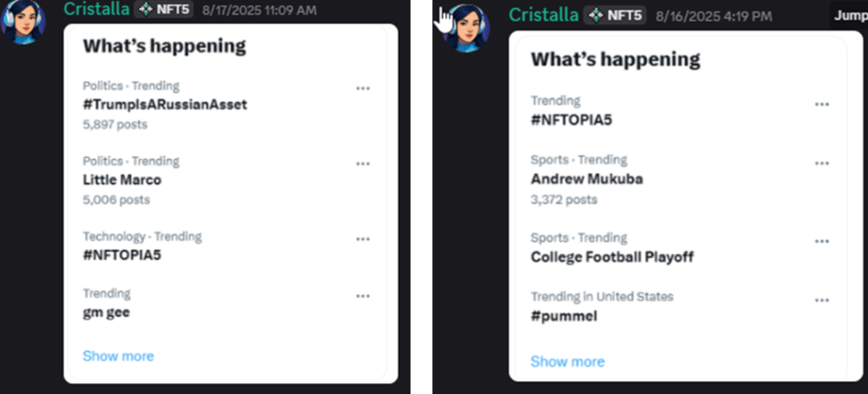Open more options for Andrew Mukuba trend
The height and width of the screenshot is (394, 868).
coord(822,164)
